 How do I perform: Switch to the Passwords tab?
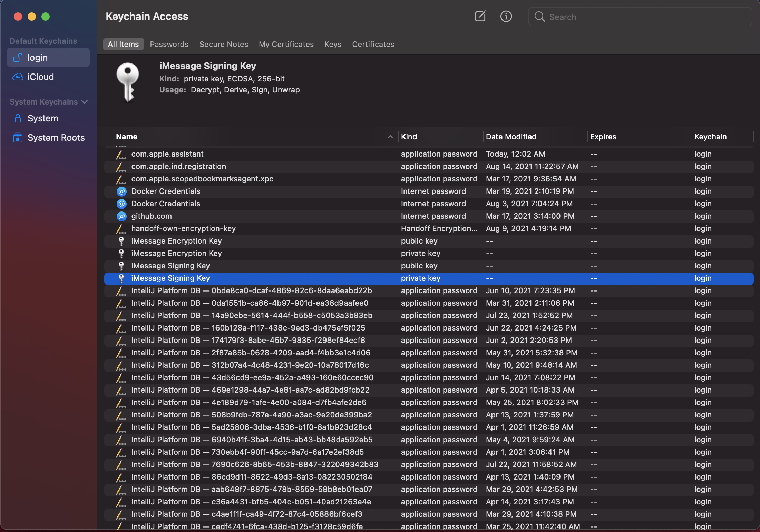pyautogui.click(x=169, y=44)
